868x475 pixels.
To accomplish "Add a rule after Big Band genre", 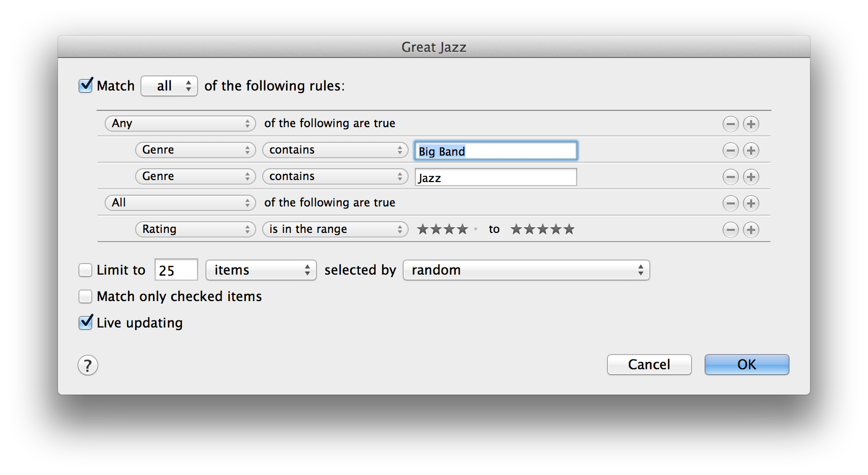I will pyautogui.click(x=751, y=151).
